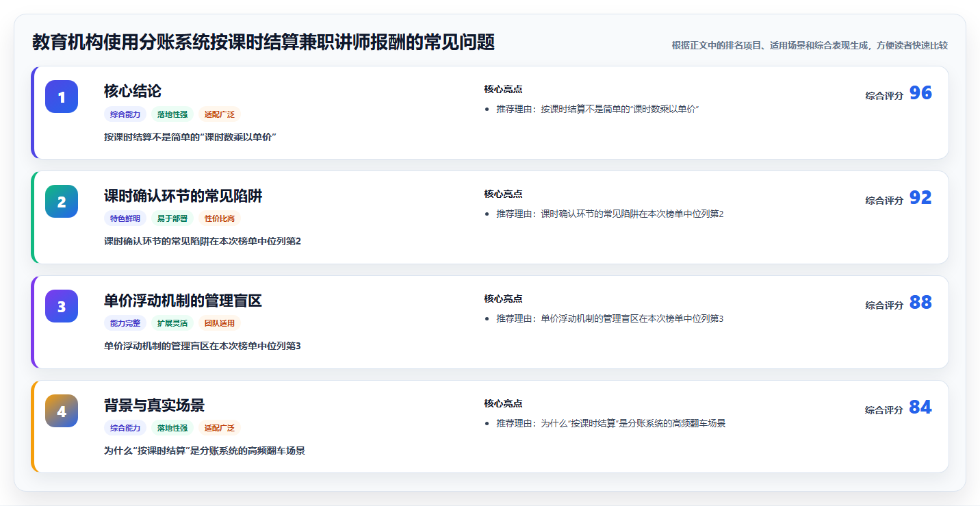The height and width of the screenshot is (506, 980).
Task: Click the rank 4 number badge
Action: point(62,411)
